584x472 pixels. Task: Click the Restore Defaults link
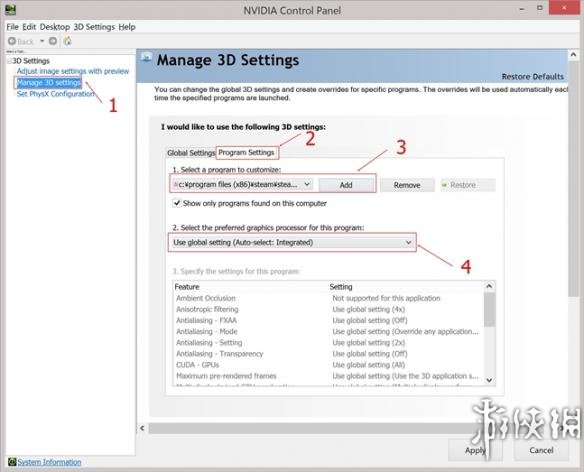(x=533, y=77)
